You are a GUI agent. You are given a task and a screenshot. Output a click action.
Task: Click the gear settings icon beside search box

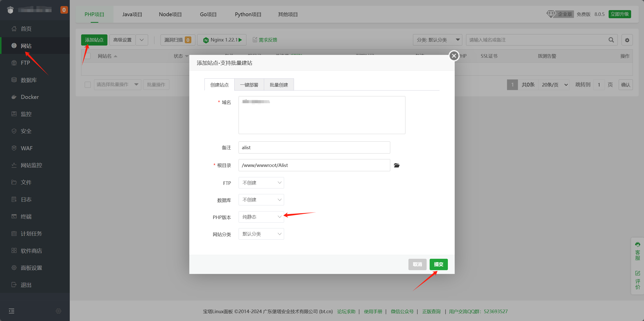tap(627, 40)
